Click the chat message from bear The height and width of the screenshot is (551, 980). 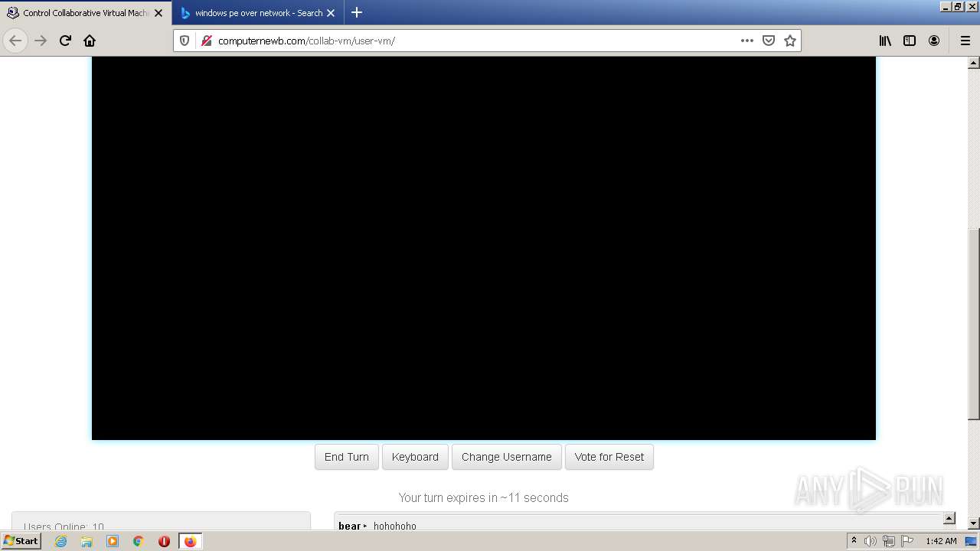377,526
